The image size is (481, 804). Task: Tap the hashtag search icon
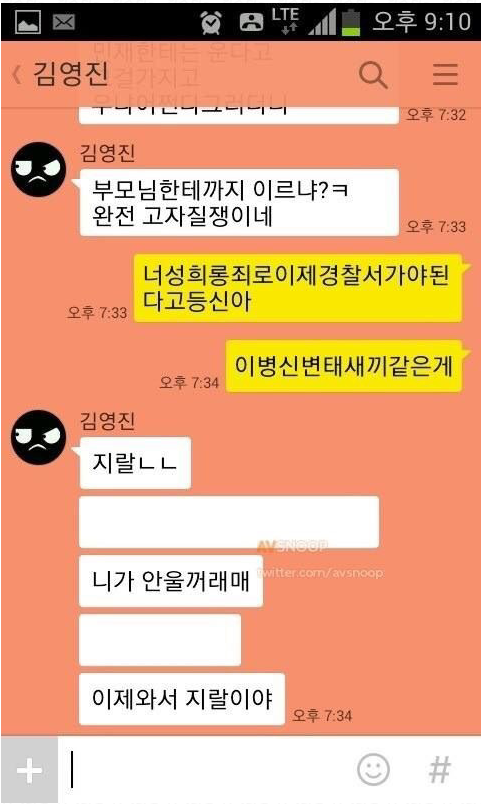tap(439, 769)
